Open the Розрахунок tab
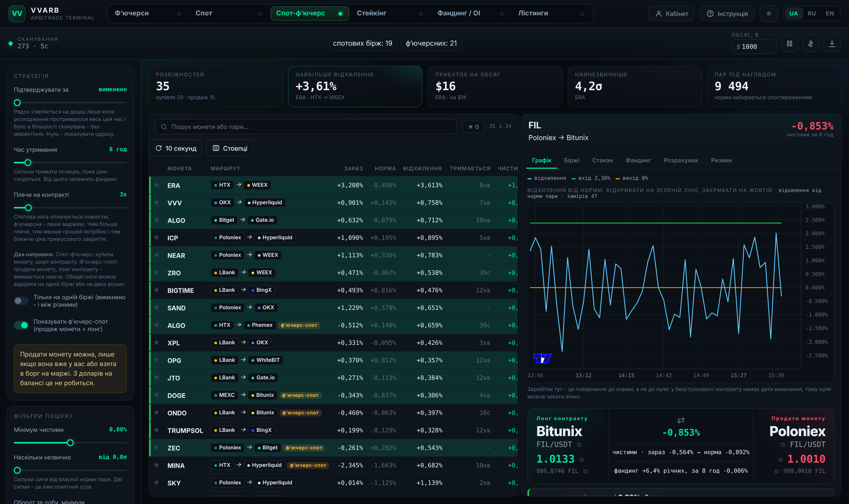This screenshot has width=849, height=504. coord(681,160)
